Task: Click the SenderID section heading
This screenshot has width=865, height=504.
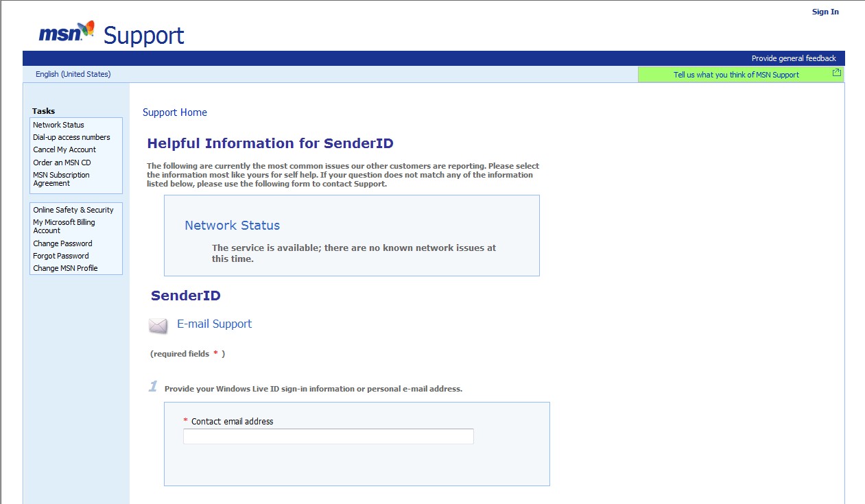Action: point(186,296)
